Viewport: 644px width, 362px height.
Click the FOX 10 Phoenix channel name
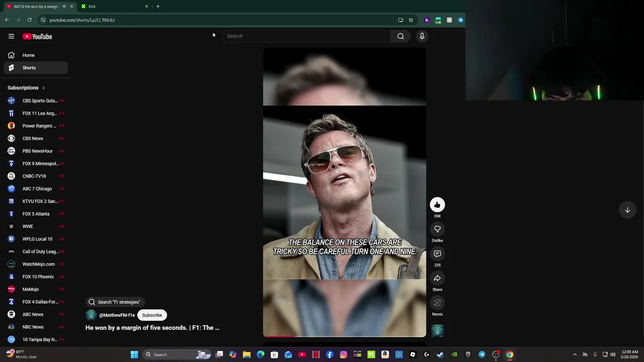[x=38, y=277]
